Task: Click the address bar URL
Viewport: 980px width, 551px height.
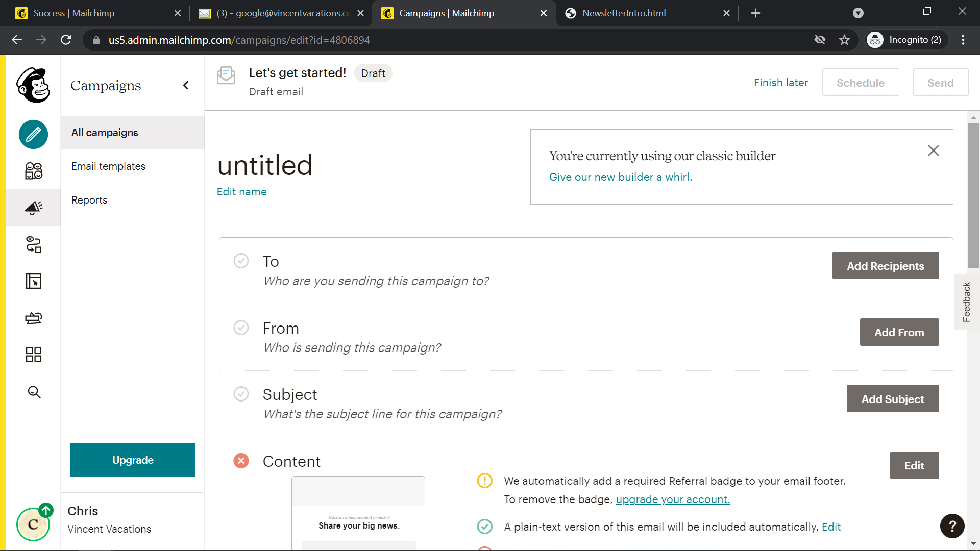Action: [x=239, y=40]
